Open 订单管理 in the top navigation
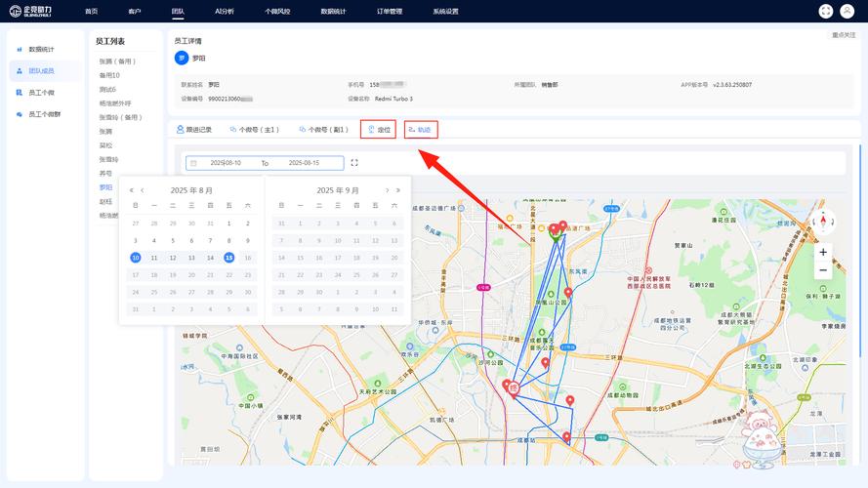Viewport: 868px width, 488px height. (x=390, y=11)
